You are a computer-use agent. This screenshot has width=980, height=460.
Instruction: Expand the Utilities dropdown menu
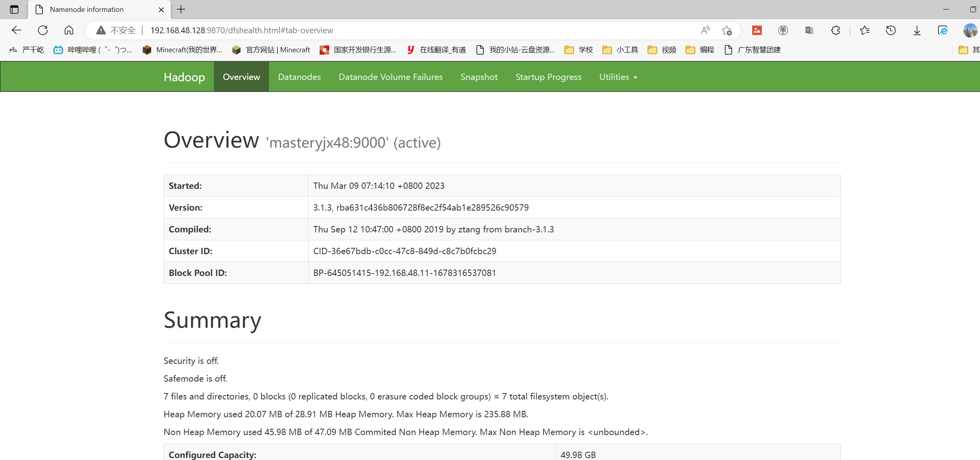click(x=618, y=77)
